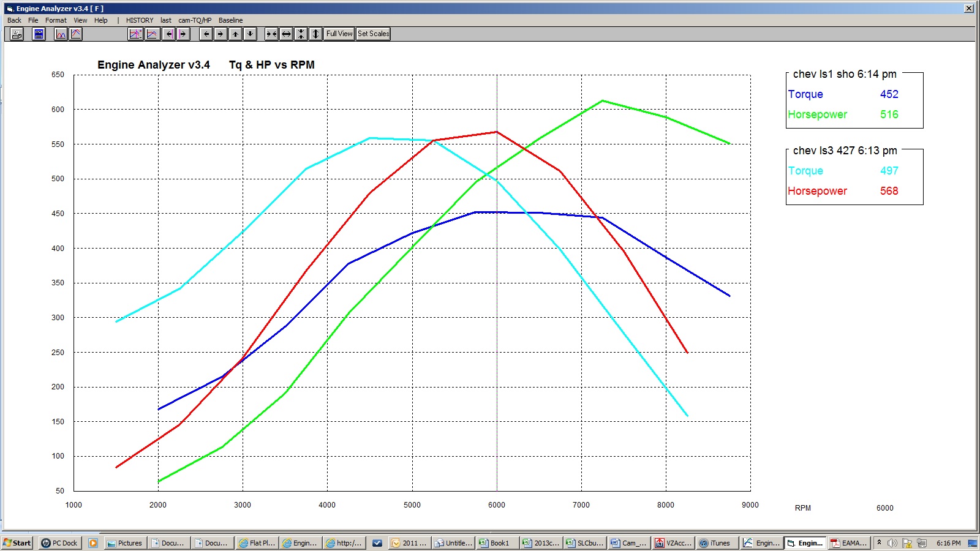Click the print graph icon
This screenshot has height=551, width=980.
(x=17, y=34)
